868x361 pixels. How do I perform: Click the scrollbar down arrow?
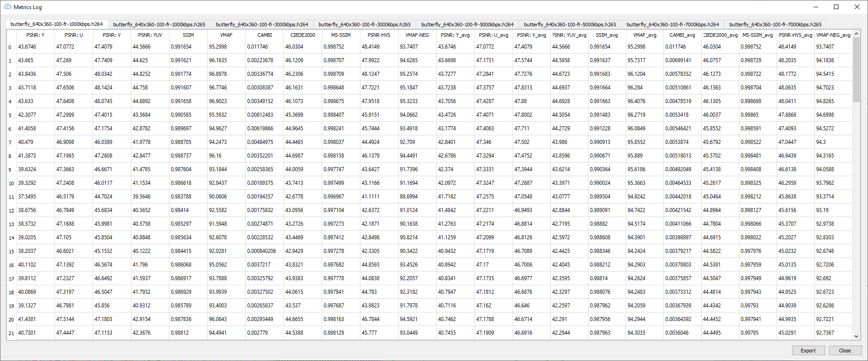pyautogui.click(x=856, y=336)
